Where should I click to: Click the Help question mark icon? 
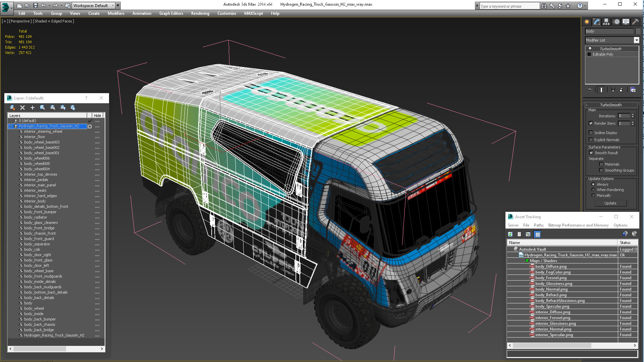(580, 6)
